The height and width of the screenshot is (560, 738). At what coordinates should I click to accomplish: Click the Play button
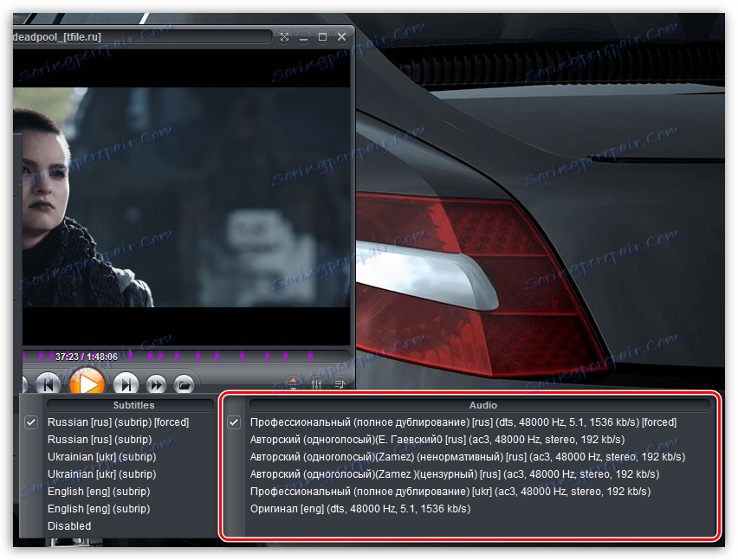[x=87, y=383]
